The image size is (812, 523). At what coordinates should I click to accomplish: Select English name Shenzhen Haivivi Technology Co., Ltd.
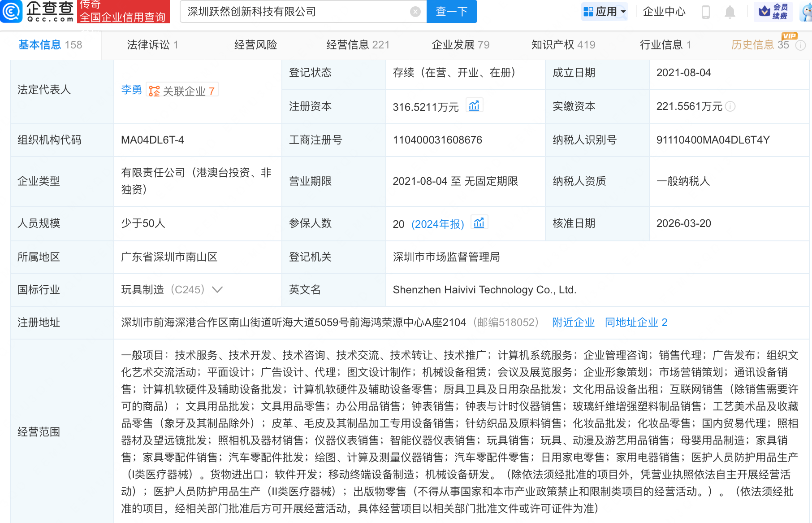tap(484, 290)
